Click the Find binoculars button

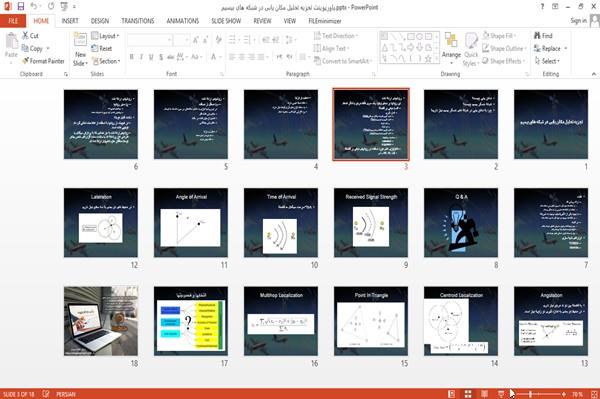(x=543, y=36)
